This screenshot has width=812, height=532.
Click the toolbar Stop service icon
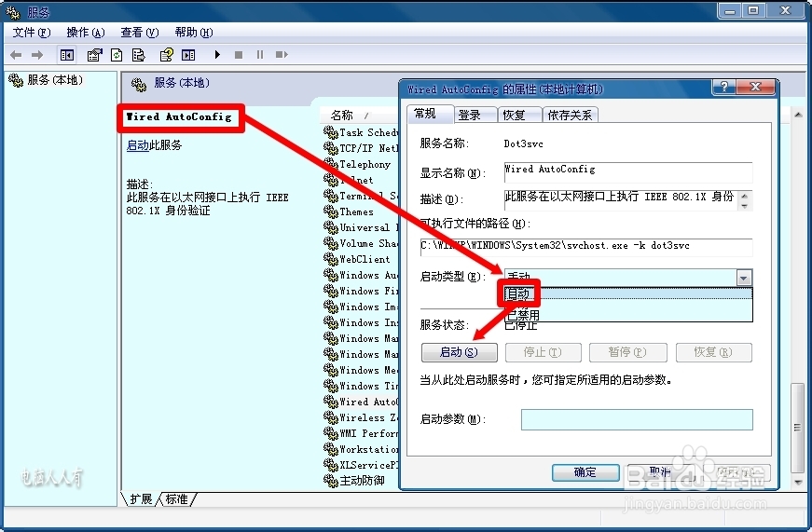(x=239, y=55)
